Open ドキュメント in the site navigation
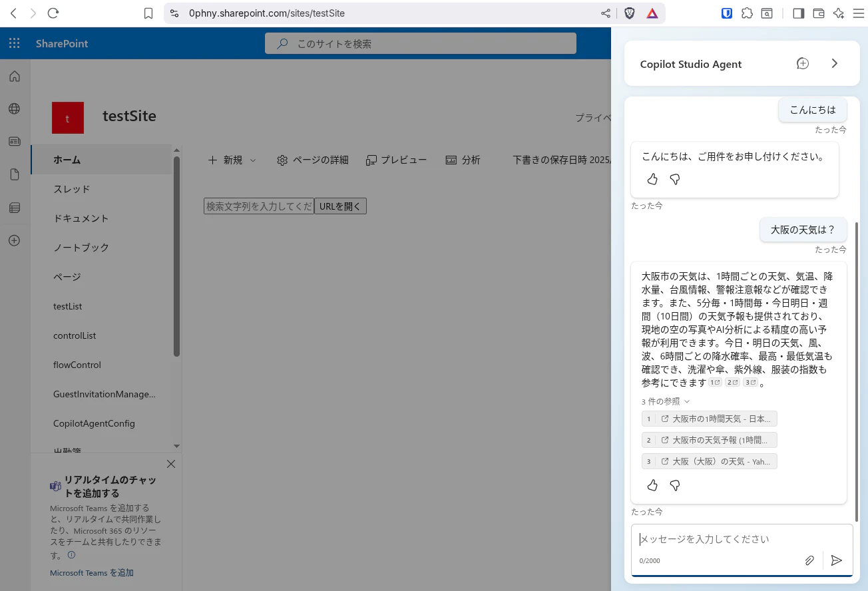 pyautogui.click(x=101, y=218)
